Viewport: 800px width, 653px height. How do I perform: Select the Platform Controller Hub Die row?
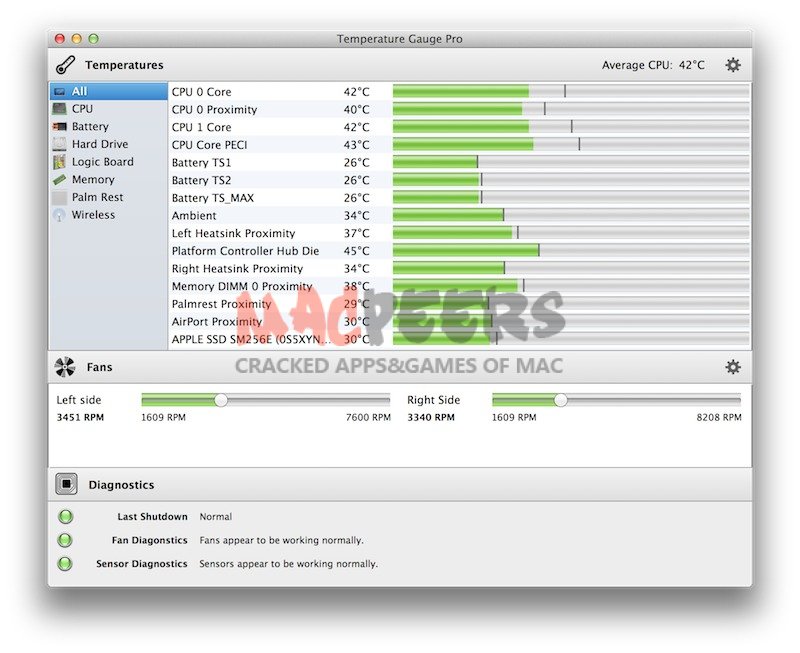[x=459, y=250]
